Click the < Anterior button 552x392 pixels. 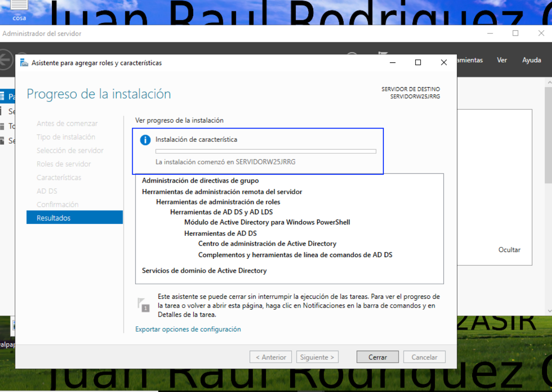click(271, 357)
